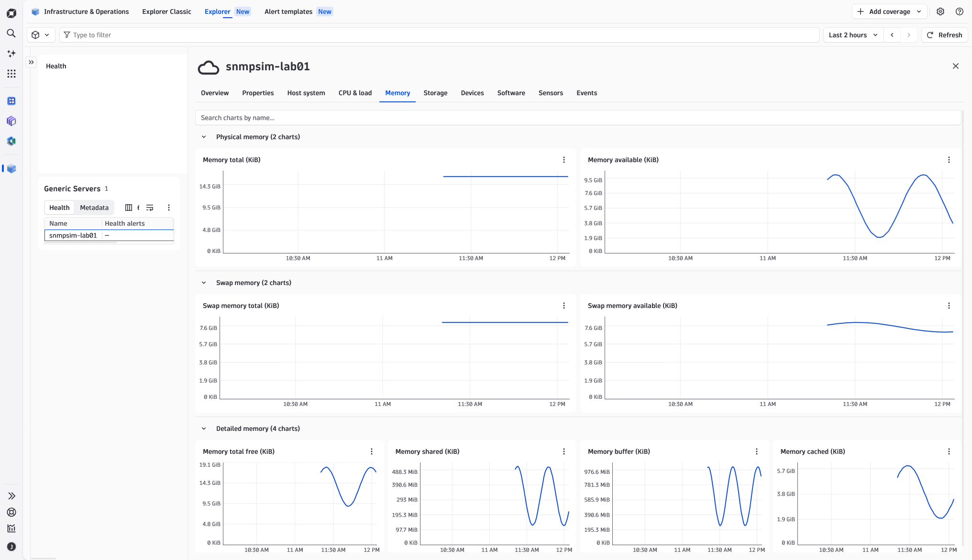The image size is (972, 560).
Task: Open the apps grid launcher
Action: (x=11, y=74)
